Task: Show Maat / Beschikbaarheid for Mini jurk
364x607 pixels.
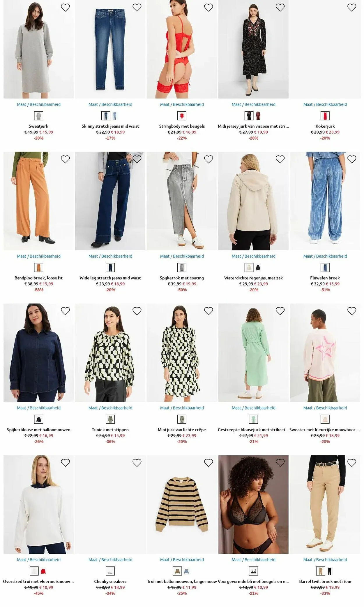Action: click(182, 408)
